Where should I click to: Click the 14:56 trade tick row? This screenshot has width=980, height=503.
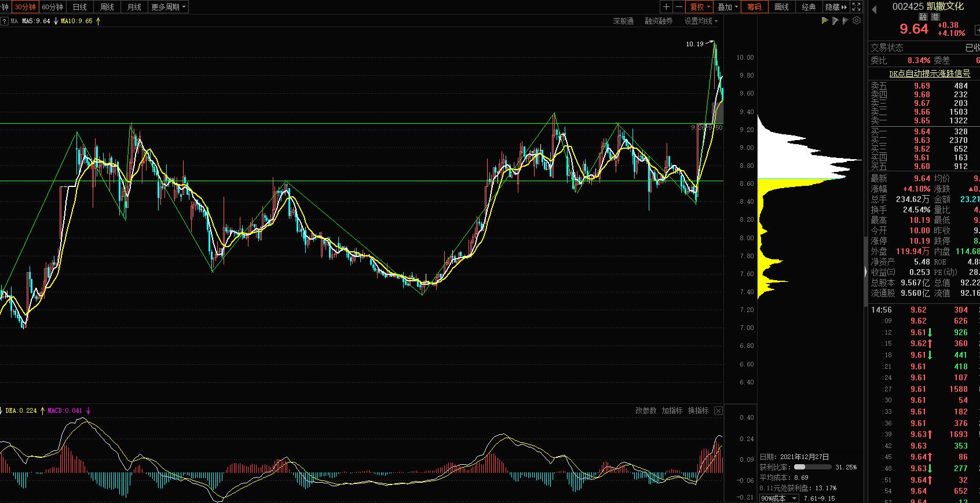(923, 310)
